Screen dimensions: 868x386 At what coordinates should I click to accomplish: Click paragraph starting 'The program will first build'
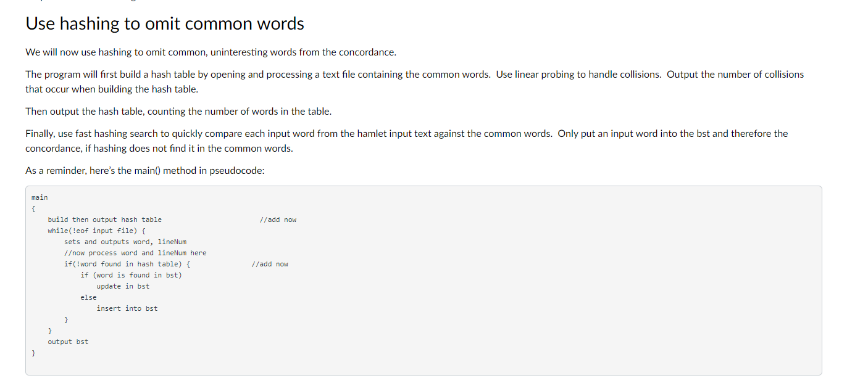pos(414,82)
